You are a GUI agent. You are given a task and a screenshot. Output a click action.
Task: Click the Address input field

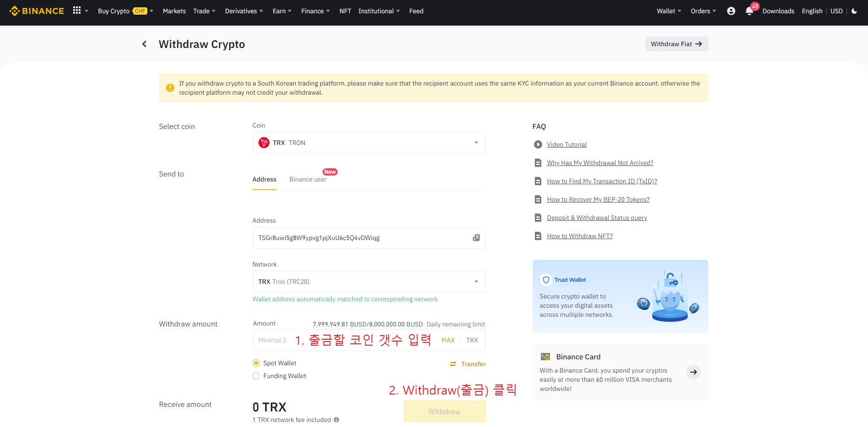[x=369, y=238]
